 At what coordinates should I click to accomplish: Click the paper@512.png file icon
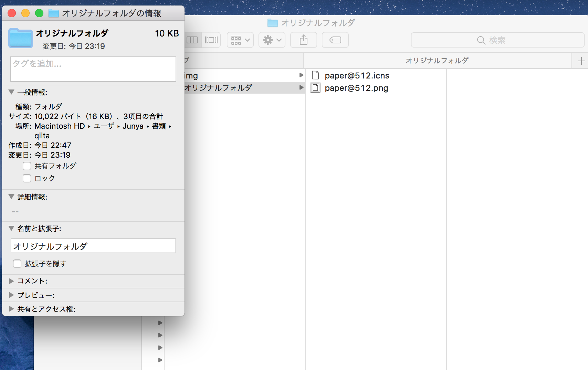click(315, 88)
